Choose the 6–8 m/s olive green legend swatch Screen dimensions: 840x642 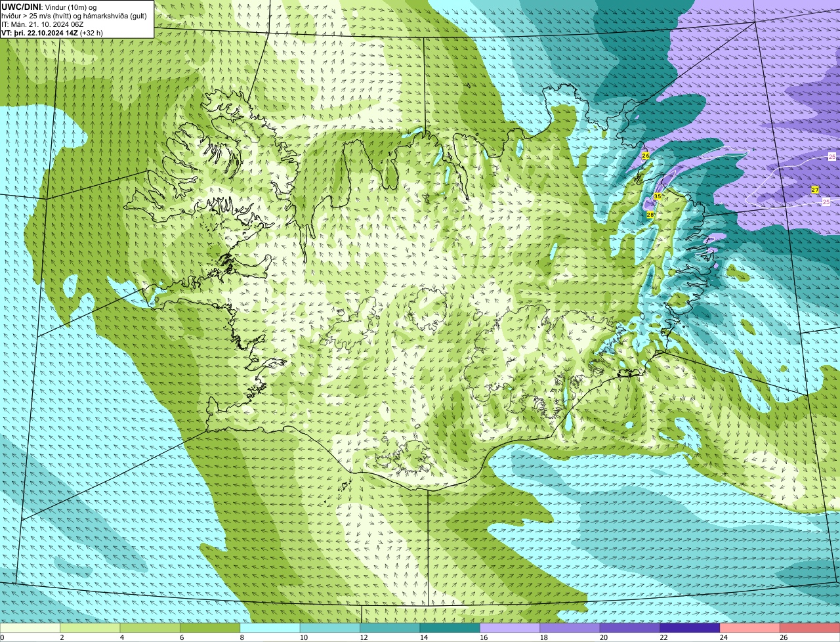coord(210,628)
